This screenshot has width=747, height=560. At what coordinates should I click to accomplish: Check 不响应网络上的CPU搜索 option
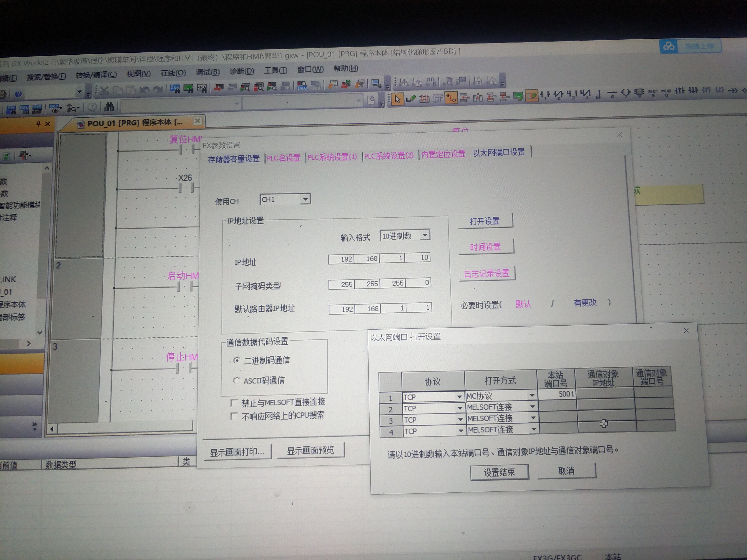234,416
